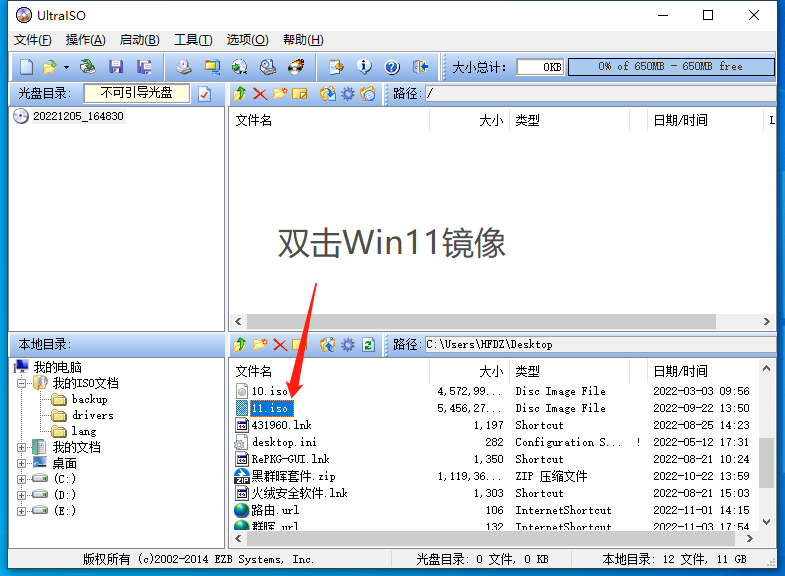Click the Mount to virtual drive icon

click(x=268, y=67)
